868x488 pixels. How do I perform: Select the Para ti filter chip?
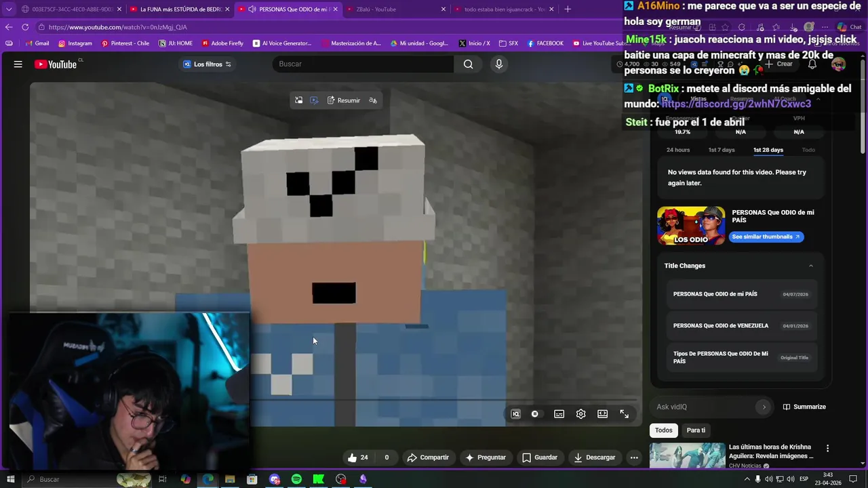pos(696,430)
